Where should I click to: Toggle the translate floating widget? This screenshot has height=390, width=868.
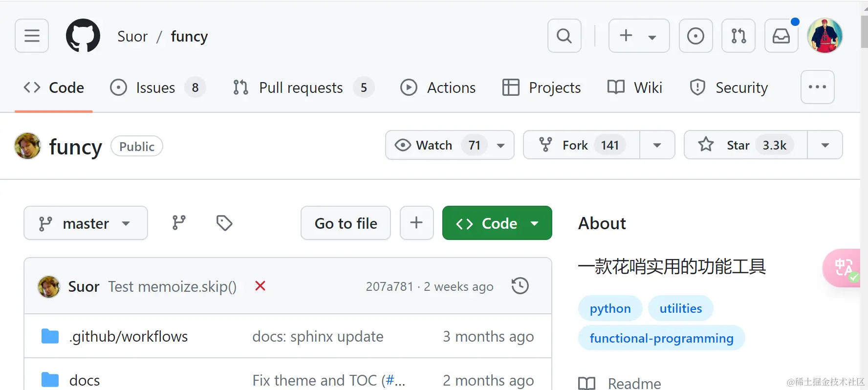tap(843, 268)
